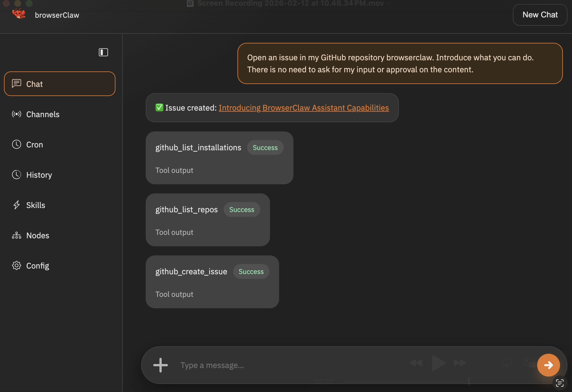Open the Skills page
This screenshot has height=392, width=572.
click(x=60, y=205)
